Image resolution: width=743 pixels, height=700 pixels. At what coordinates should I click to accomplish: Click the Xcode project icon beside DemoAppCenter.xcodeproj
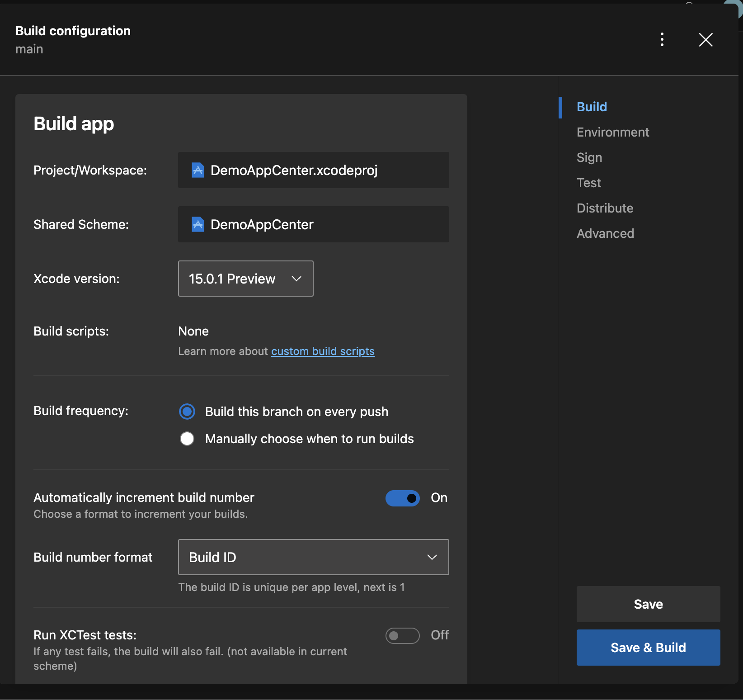pos(198,170)
